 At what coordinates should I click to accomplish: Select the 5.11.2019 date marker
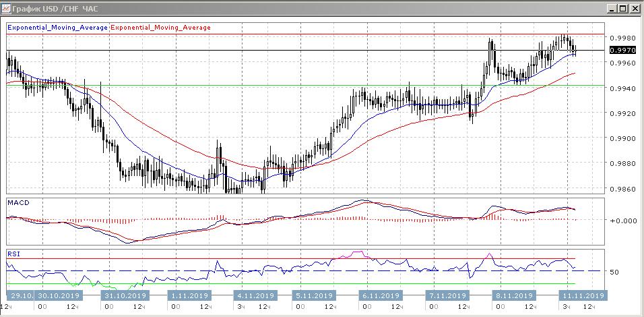pyautogui.click(x=315, y=295)
